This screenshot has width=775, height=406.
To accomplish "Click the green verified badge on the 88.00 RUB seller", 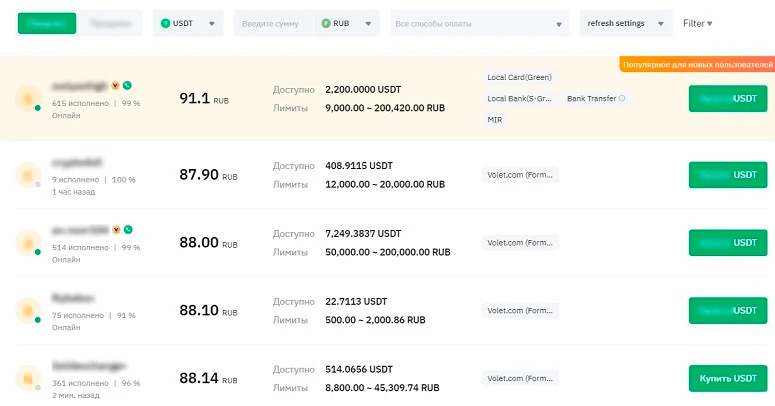I will (x=128, y=229).
